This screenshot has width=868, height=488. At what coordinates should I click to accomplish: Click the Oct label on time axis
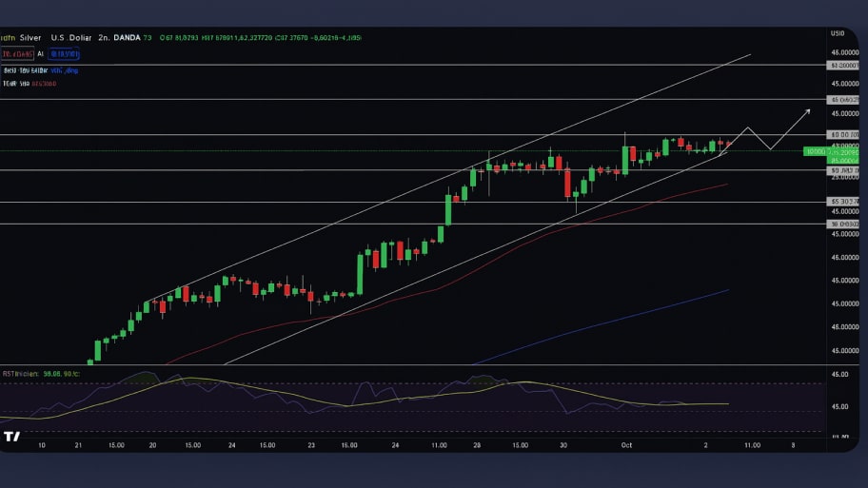point(627,444)
